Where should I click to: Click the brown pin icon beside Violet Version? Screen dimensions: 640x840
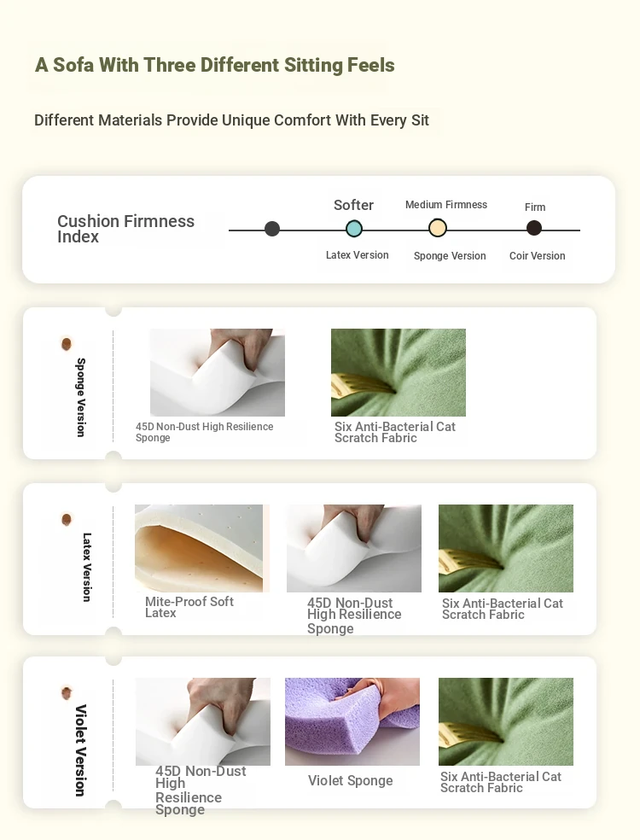[67, 692]
